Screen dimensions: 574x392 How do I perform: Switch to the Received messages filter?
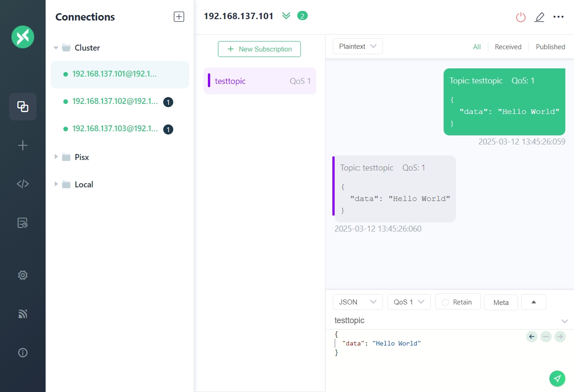pyautogui.click(x=508, y=47)
